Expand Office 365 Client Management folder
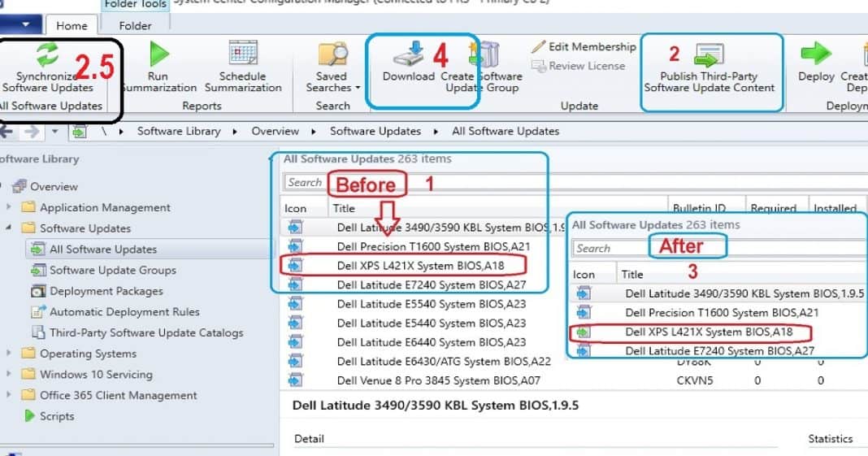Image resolution: width=868 pixels, height=456 pixels. [8, 394]
